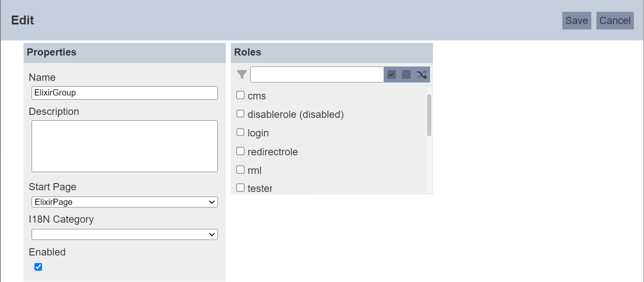Click the Roles list scrollbar thumb
The height and width of the screenshot is (282, 644).
point(429,115)
